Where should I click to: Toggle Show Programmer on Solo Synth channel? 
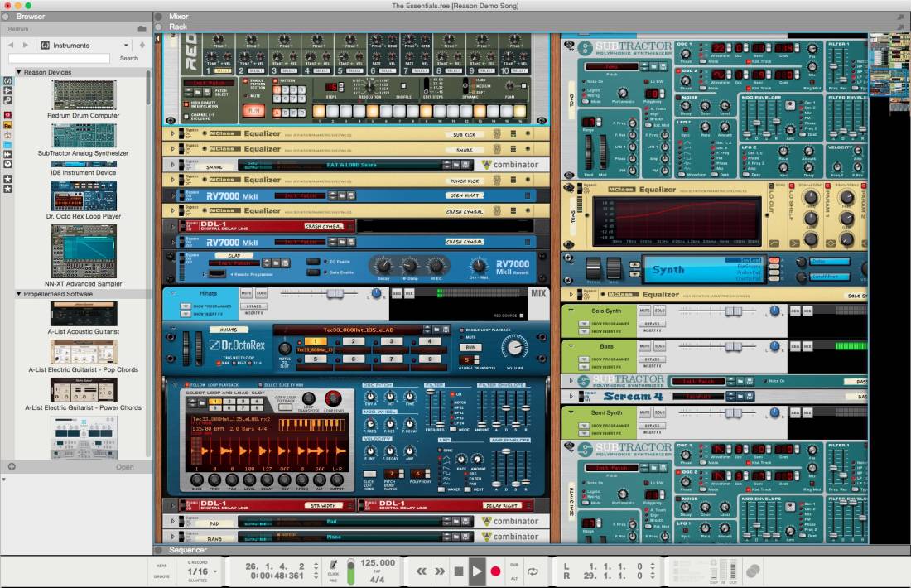click(x=584, y=324)
